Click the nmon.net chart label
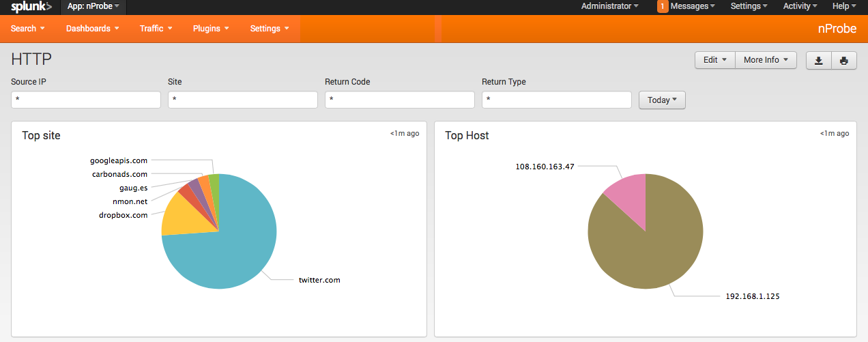Viewport: 868px width, 342px height. [130, 201]
